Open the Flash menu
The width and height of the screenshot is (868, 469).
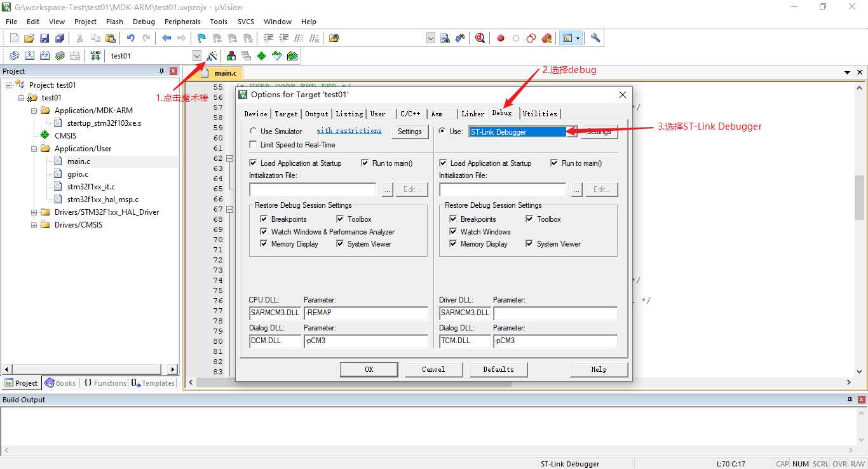click(114, 22)
